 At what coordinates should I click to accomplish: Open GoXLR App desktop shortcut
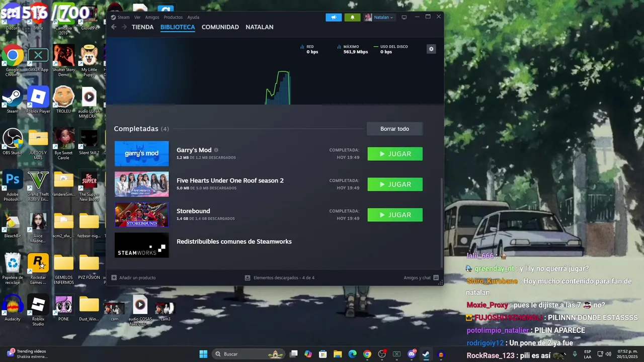coord(38,60)
